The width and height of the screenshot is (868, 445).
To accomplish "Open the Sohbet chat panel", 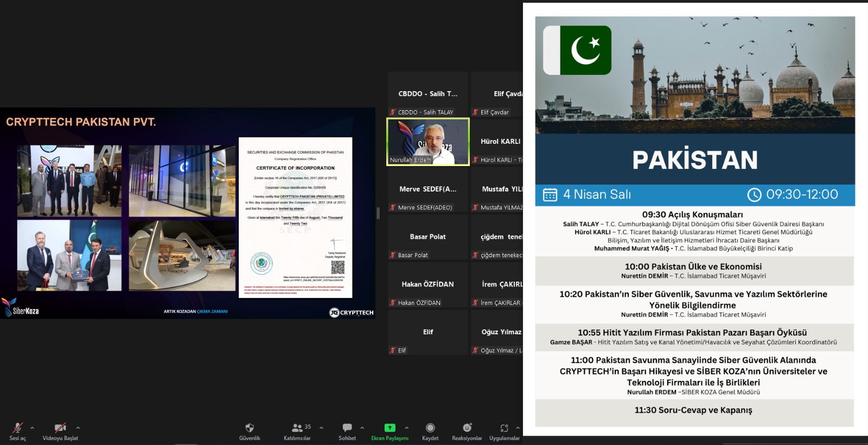I will (347, 428).
